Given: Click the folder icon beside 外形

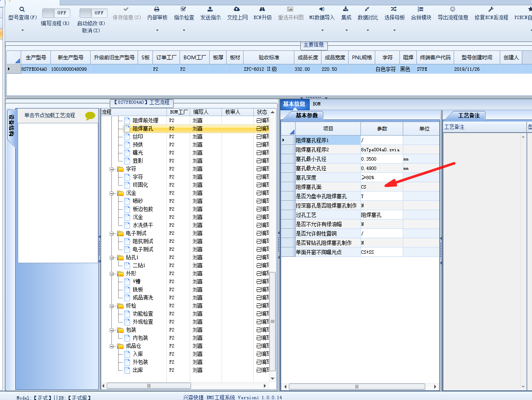Looking at the screenshot, I should click(120, 273).
